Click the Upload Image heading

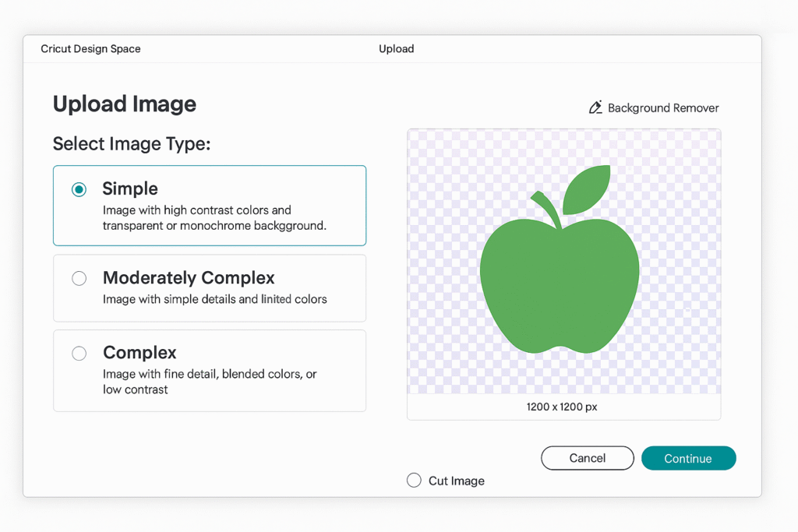[x=124, y=104]
